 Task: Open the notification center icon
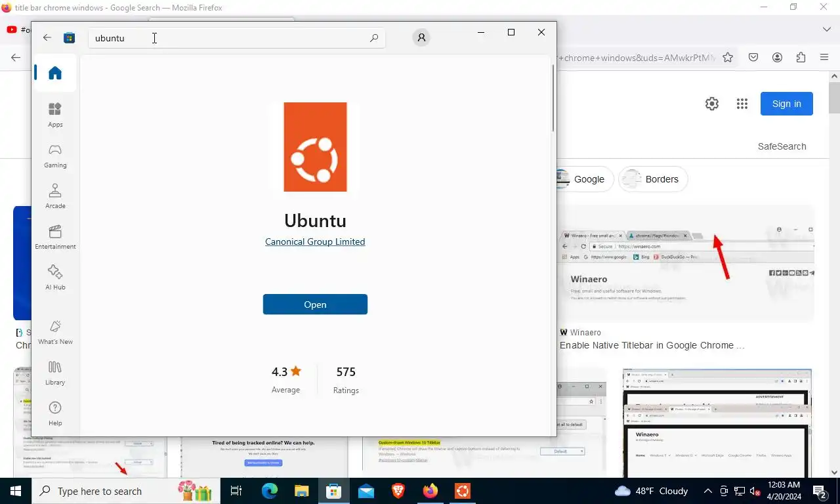click(820, 491)
